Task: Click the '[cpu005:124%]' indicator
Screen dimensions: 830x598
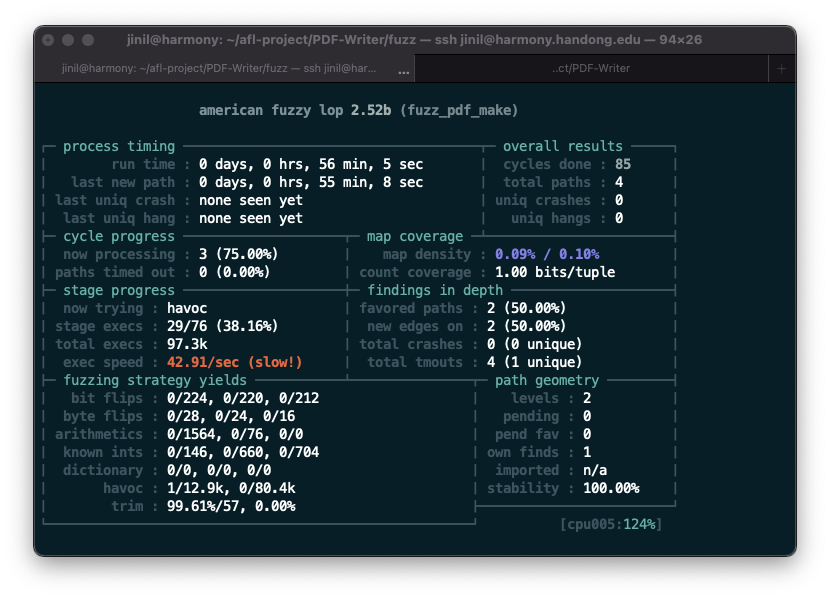Action: (611, 524)
